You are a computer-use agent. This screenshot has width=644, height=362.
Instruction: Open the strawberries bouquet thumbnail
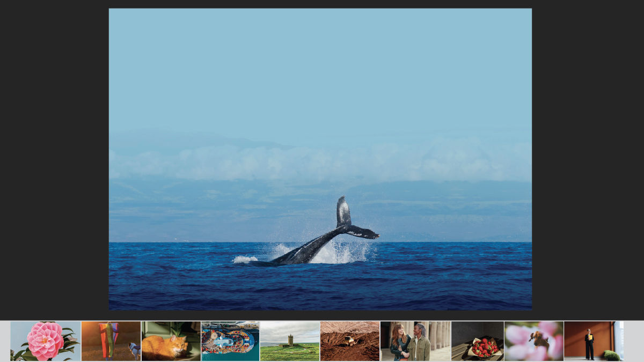[478, 341]
